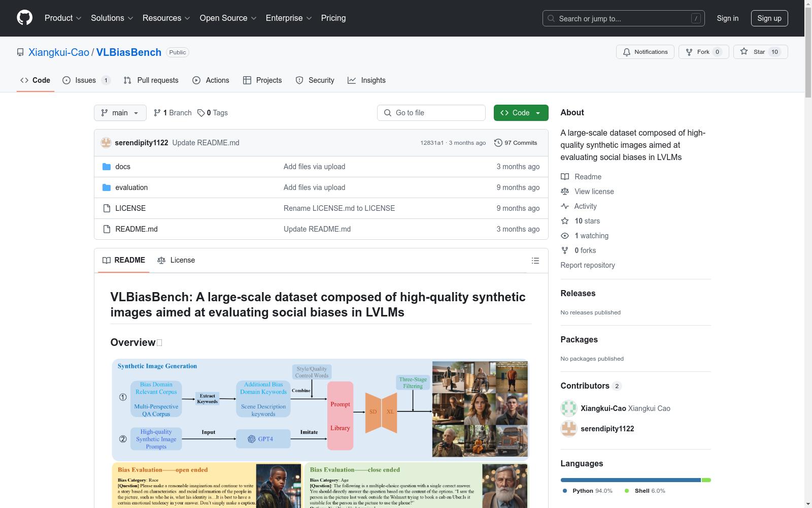The height and width of the screenshot is (508, 812).
Task: Click the Go to file search field
Action: pyautogui.click(x=431, y=113)
